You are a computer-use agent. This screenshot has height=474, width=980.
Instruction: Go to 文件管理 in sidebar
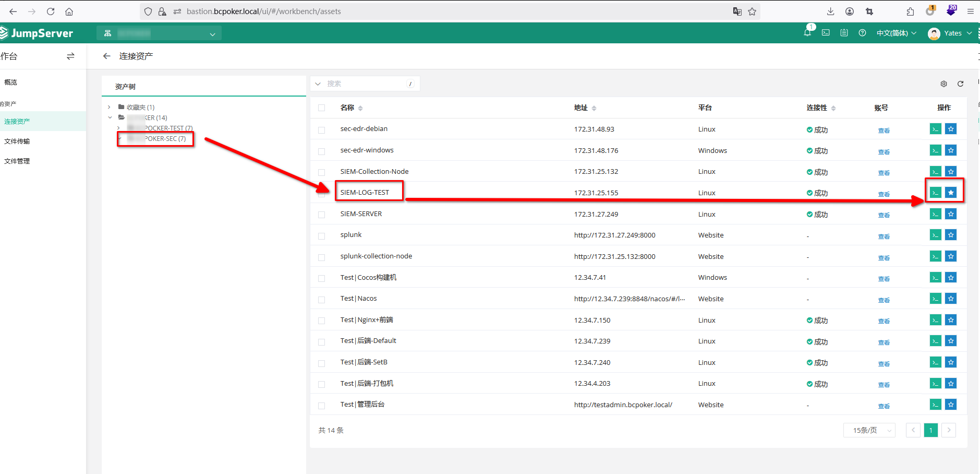click(x=17, y=161)
